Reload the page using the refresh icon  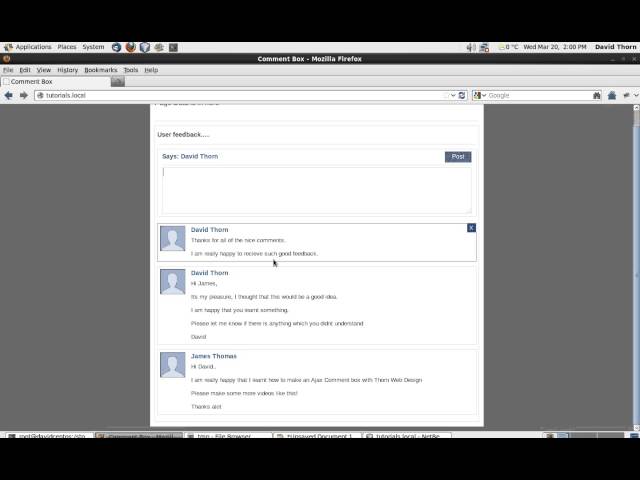(462, 95)
